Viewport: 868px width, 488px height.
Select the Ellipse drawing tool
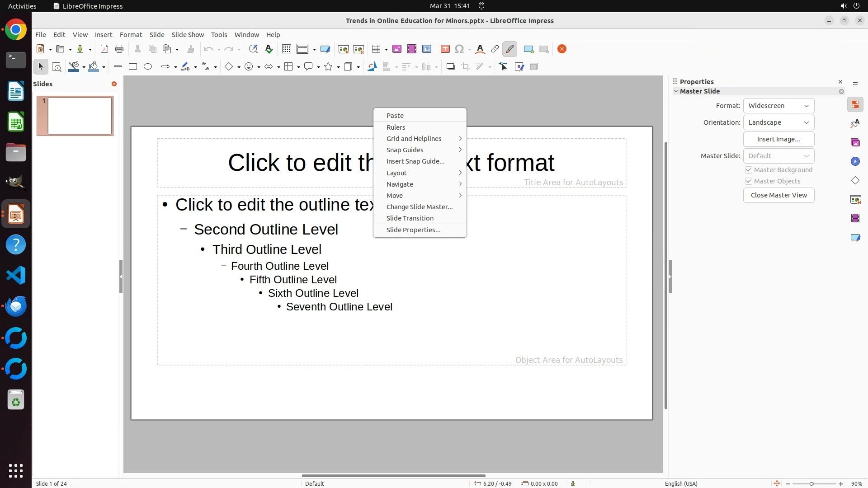point(148,67)
